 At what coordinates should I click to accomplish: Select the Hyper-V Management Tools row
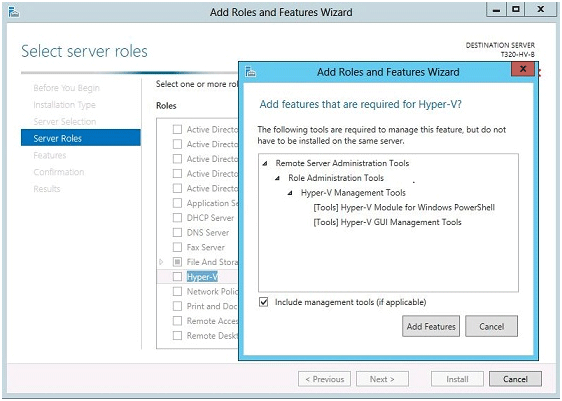(353, 193)
